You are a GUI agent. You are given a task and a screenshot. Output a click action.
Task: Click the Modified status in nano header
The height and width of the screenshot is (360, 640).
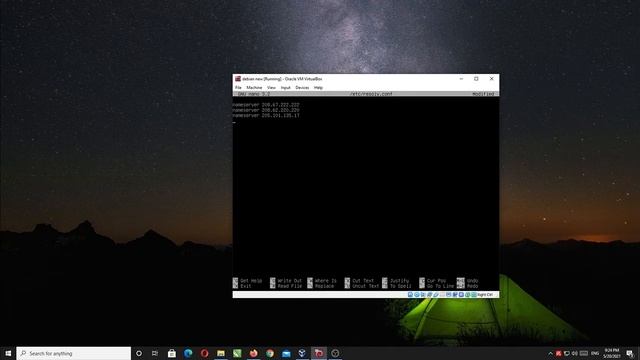point(483,94)
